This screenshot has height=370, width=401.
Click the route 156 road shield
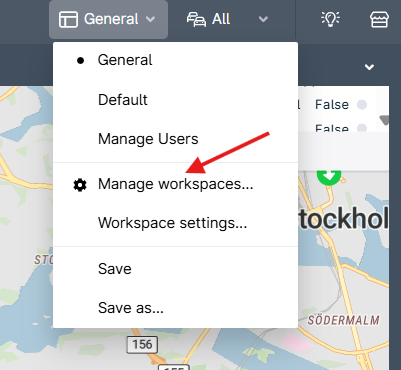point(142,345)
